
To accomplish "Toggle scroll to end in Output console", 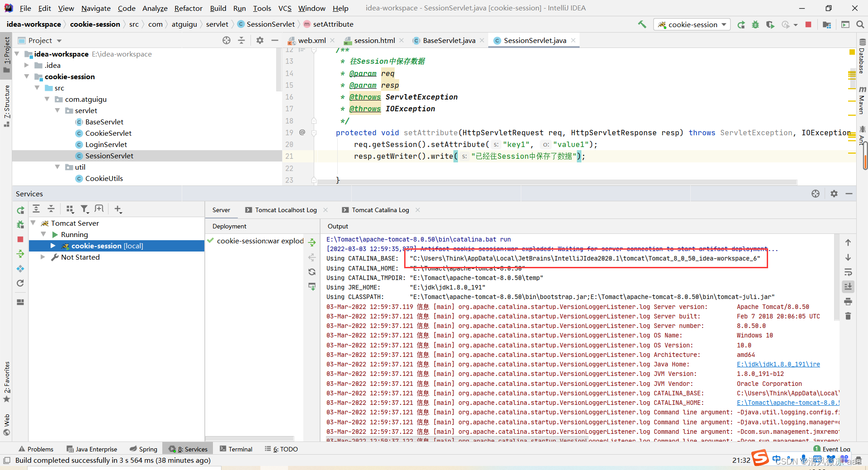I will click(848, 286).
